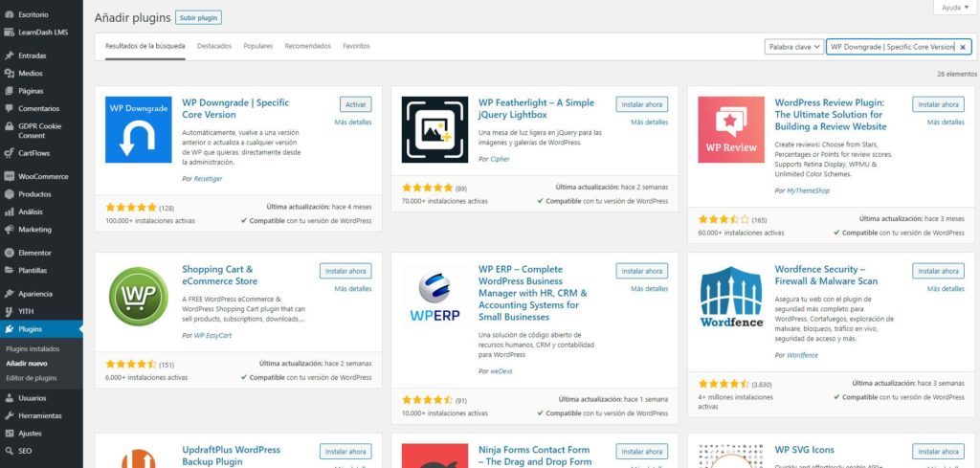Click the Herramientas wrench icon
The width and height of the screenshot is (980, 468).
pos(9,415)
